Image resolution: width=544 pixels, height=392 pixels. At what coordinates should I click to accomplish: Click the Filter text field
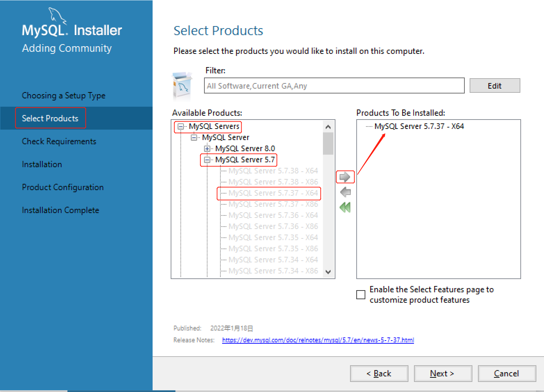[x=334, y=85]
